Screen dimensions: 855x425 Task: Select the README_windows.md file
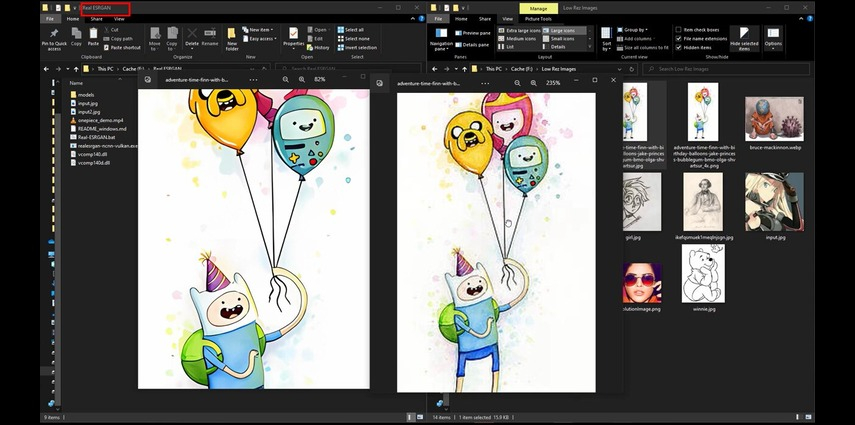[98, 129]
